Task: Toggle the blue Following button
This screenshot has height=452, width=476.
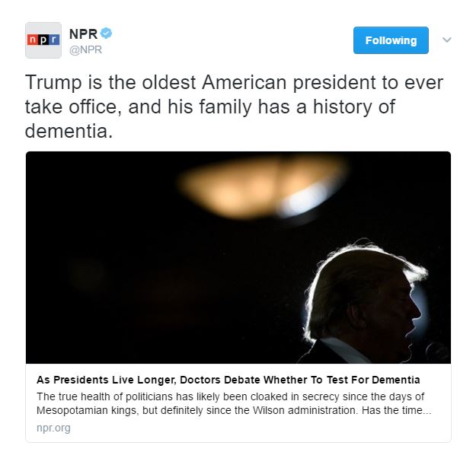Action: pos(391,40)
